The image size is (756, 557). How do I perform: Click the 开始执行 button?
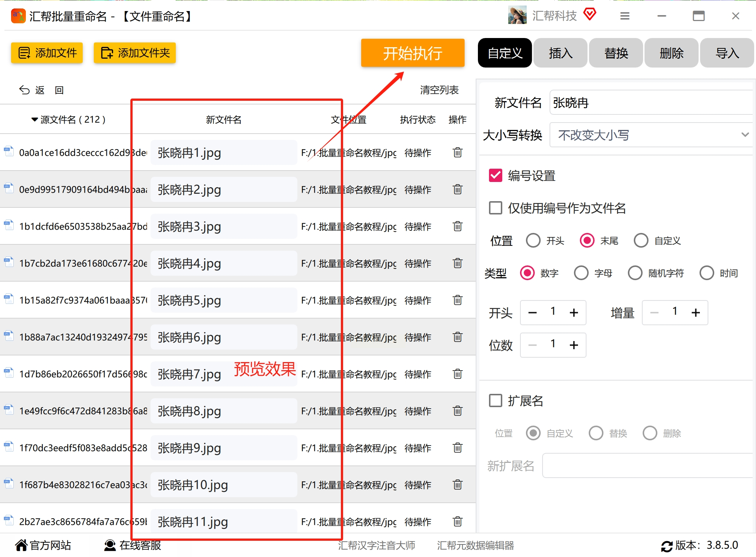tap(413, 53)
